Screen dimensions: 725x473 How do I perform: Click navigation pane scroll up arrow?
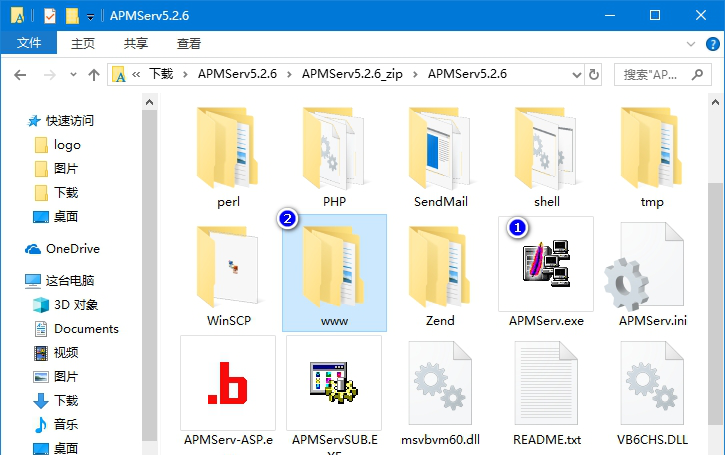[x=149, y=102]
